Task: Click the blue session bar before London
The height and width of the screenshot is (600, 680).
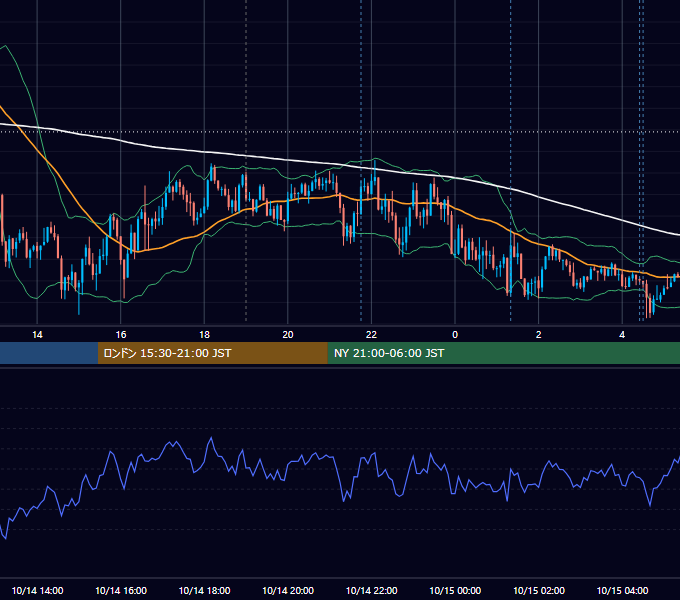Action: coord(49,353)
